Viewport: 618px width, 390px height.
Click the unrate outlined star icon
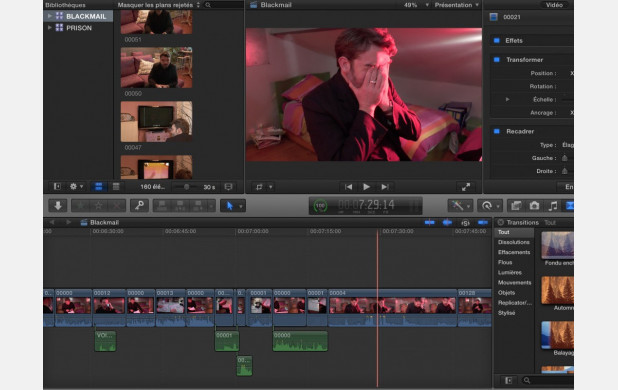point(98,206)
